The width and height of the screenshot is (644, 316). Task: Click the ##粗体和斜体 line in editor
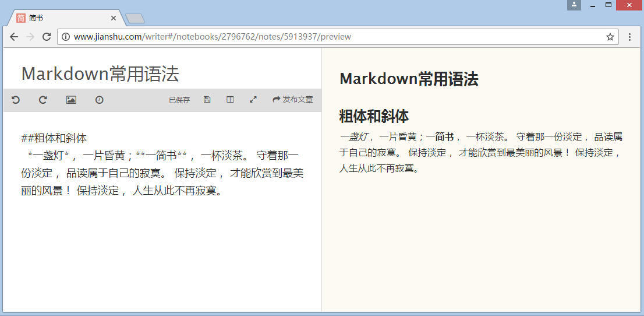click(x=54, y=138)
